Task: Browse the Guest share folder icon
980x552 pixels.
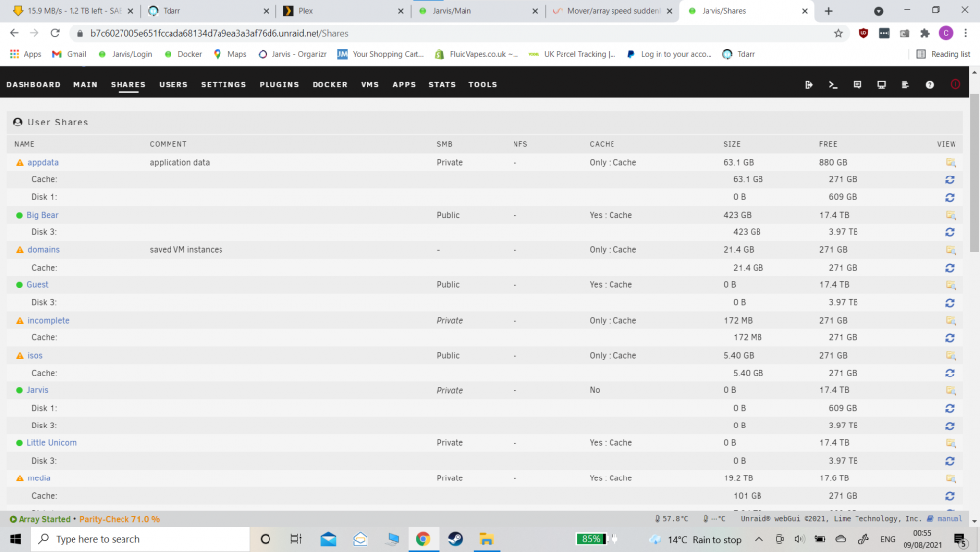Action: pos(951,284)
